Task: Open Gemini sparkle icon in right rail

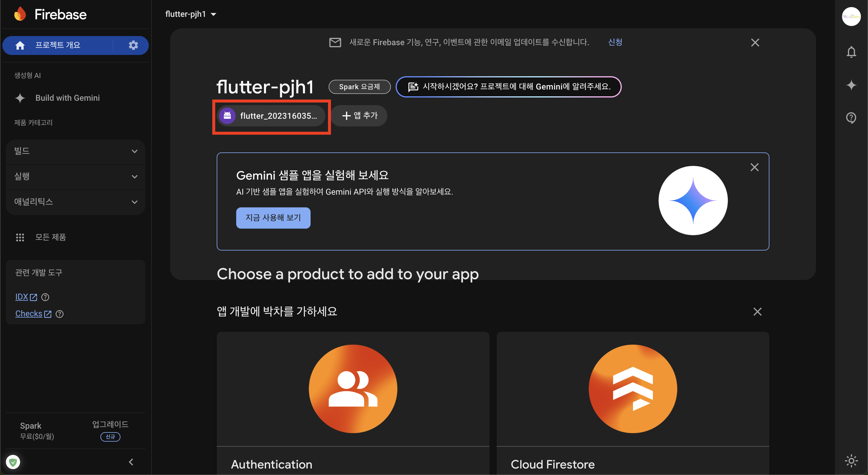Action: [x=851, y=84]
